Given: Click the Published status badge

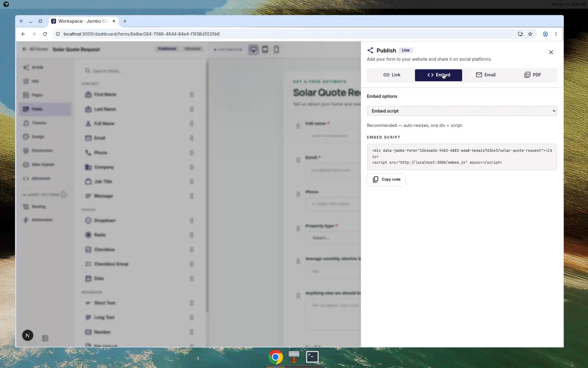Looking at the screenshot, I should pos(167,49).
